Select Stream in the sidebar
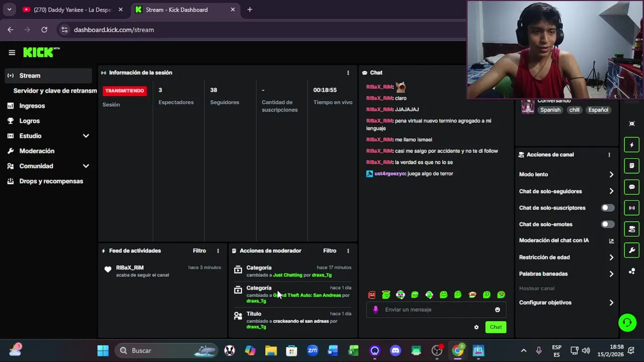This screenshot has height=362, width=644. click(48, 75)
